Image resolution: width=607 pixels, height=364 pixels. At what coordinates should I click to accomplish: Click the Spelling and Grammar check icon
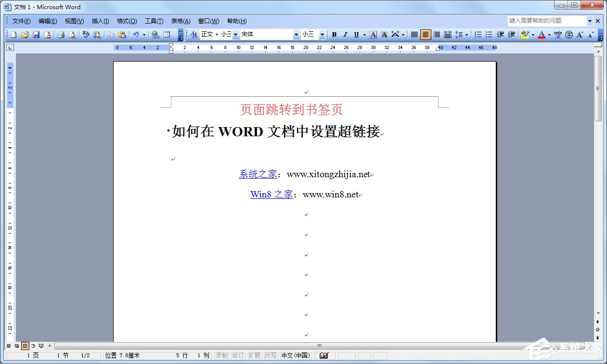click(86, 34)
